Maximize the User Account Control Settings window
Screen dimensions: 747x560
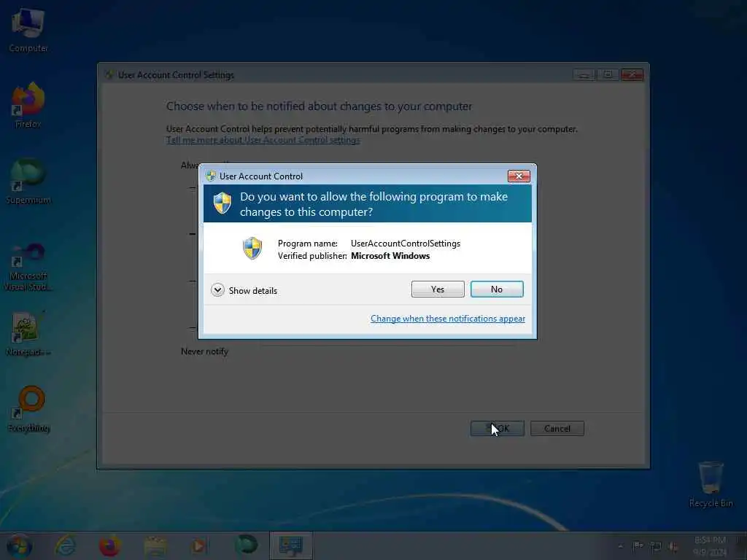pyautogui.click(x=608, y=75)
